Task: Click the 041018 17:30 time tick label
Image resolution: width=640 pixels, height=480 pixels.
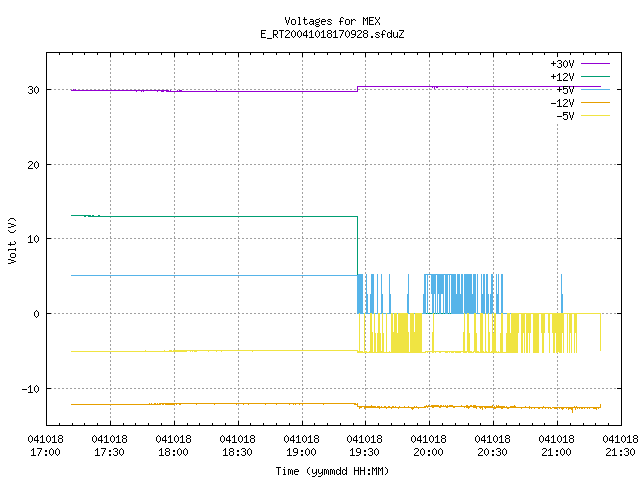Action: (x=109, y=445)
